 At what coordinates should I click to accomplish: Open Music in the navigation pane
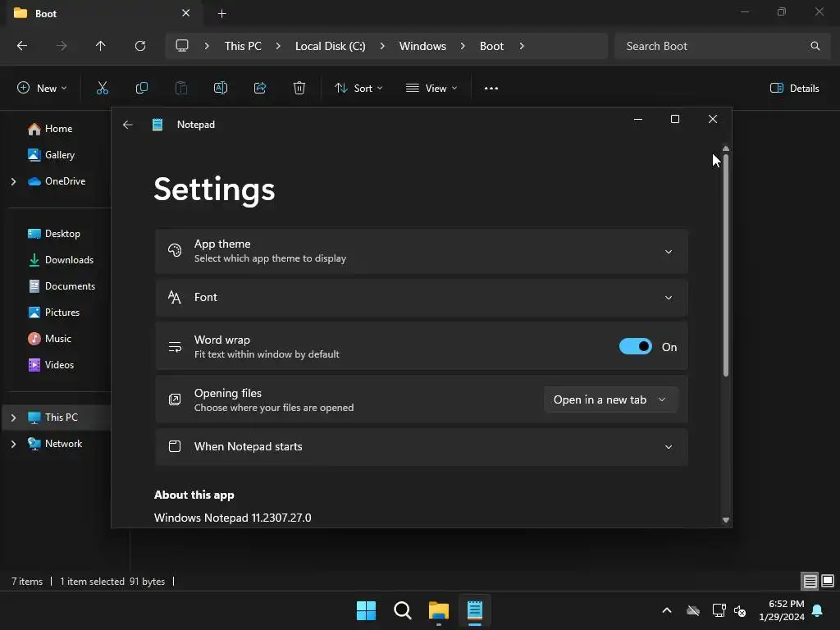point(58,339)
